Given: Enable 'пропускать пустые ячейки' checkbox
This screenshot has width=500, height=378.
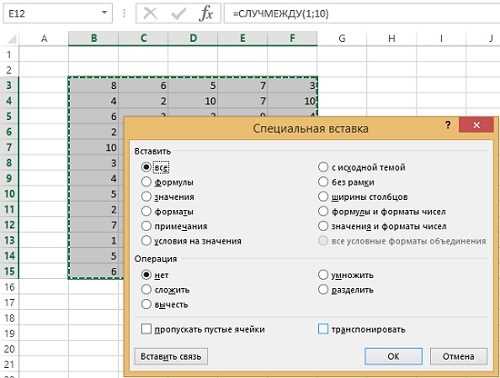Looking at the screenshot, I should [146, 329].
